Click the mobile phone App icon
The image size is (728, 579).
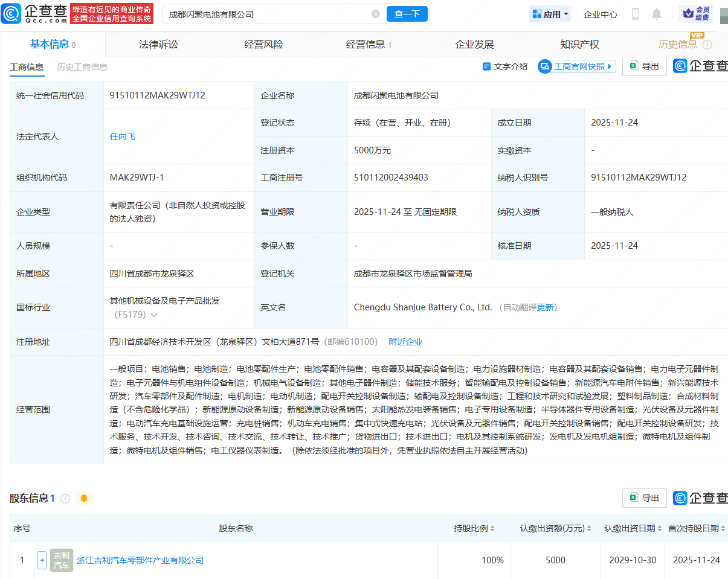(635, 13)
